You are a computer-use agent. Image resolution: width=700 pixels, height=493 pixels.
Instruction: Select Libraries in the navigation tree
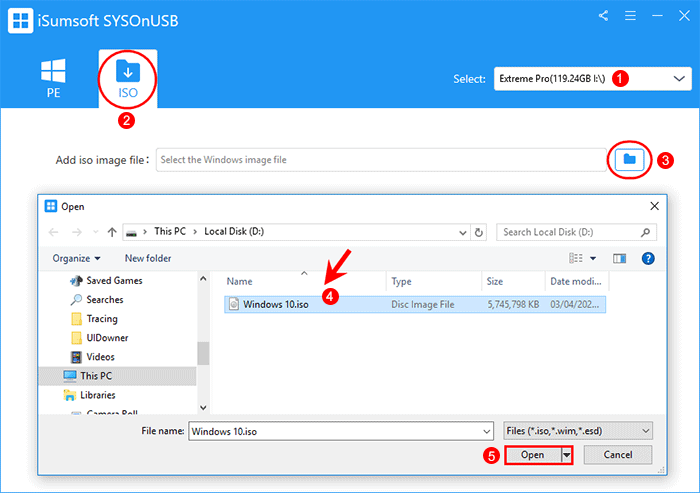point(89,395)
